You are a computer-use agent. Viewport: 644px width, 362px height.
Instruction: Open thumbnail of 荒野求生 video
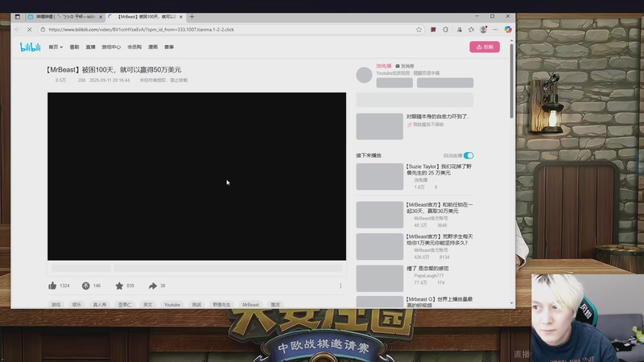[x=379, y=247]
